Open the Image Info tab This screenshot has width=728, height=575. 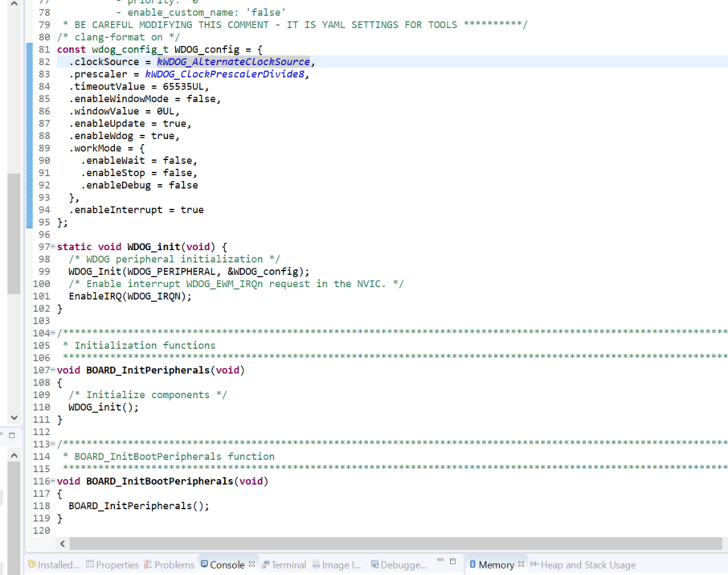[337, 565]
